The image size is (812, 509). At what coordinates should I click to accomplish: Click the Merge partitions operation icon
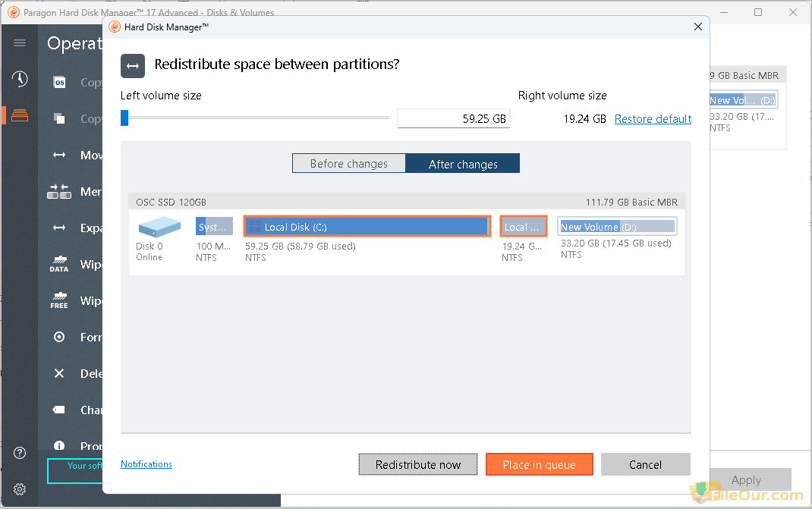click(59, 192)
